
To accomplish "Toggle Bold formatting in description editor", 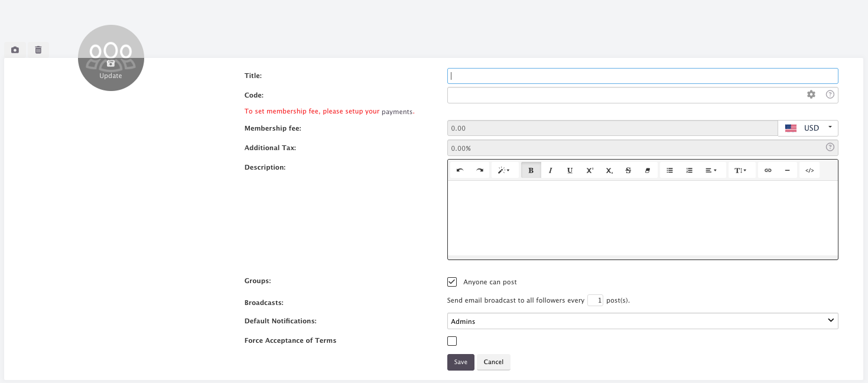I will pyautogui.click(x=531, y=170).
